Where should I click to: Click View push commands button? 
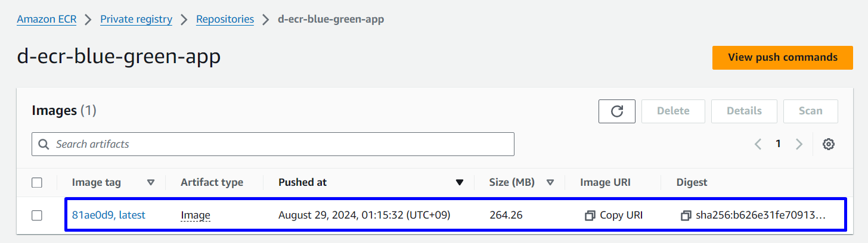click(x=782, y=58)
